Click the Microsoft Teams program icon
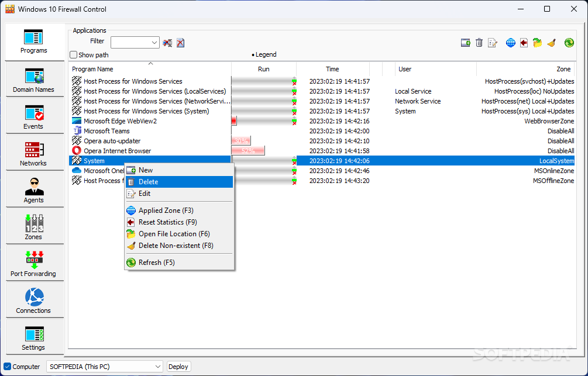 pos(77,131)
